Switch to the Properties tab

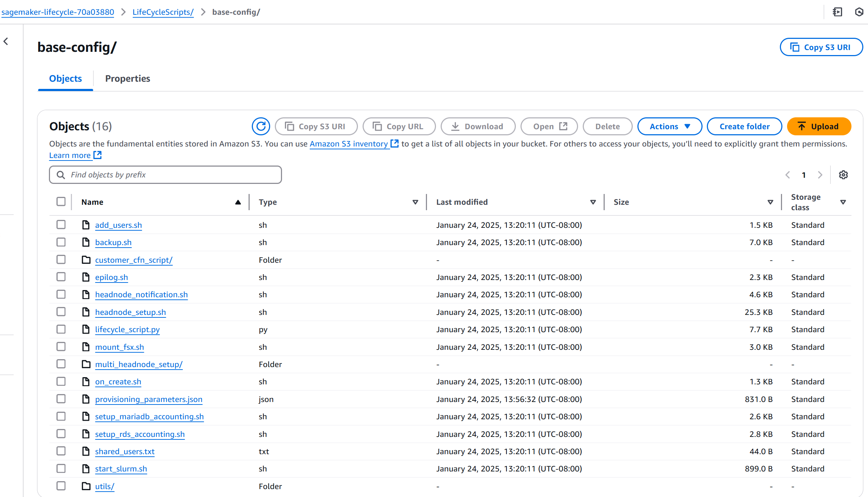click(128, 78)
